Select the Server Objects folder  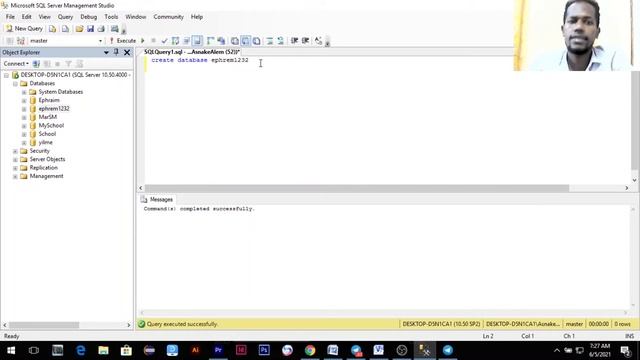[x=47, y=159]
